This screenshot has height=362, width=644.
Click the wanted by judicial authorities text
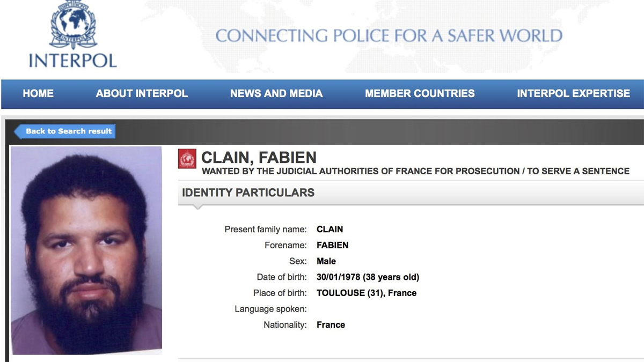coord(415,172)
